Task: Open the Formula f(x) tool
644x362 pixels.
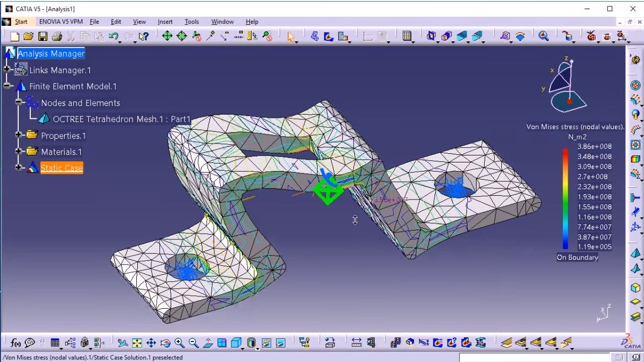Action: click(x=15, y=342)
